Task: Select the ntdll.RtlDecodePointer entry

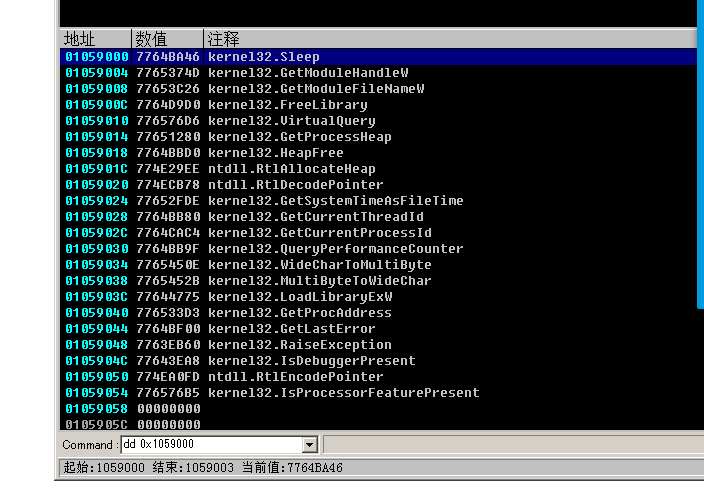Action: [295, 185]
